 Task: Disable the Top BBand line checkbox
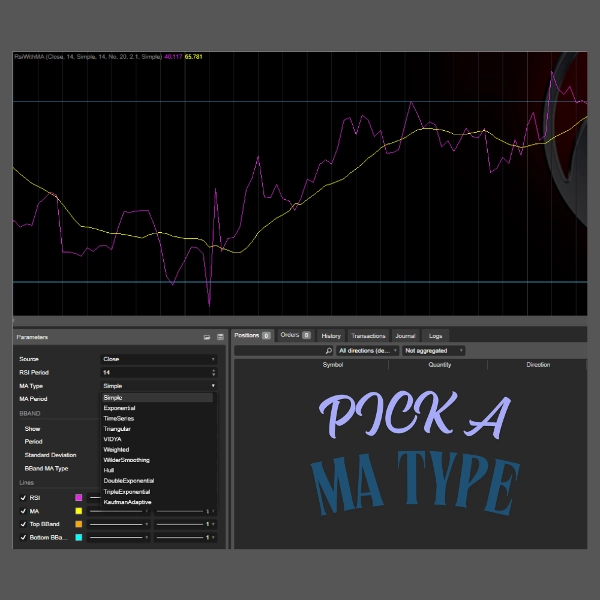(23, 524)
